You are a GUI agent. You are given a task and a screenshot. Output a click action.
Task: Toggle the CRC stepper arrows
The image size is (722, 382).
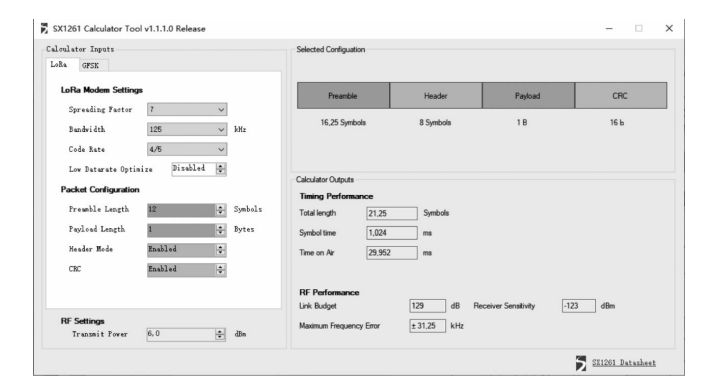click(x=221, y=269)
